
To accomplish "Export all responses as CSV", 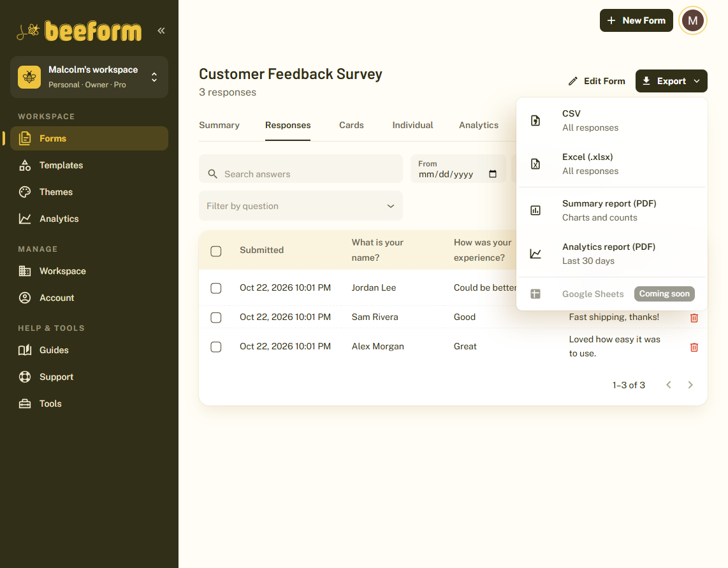I will click(x=612, y=120).
